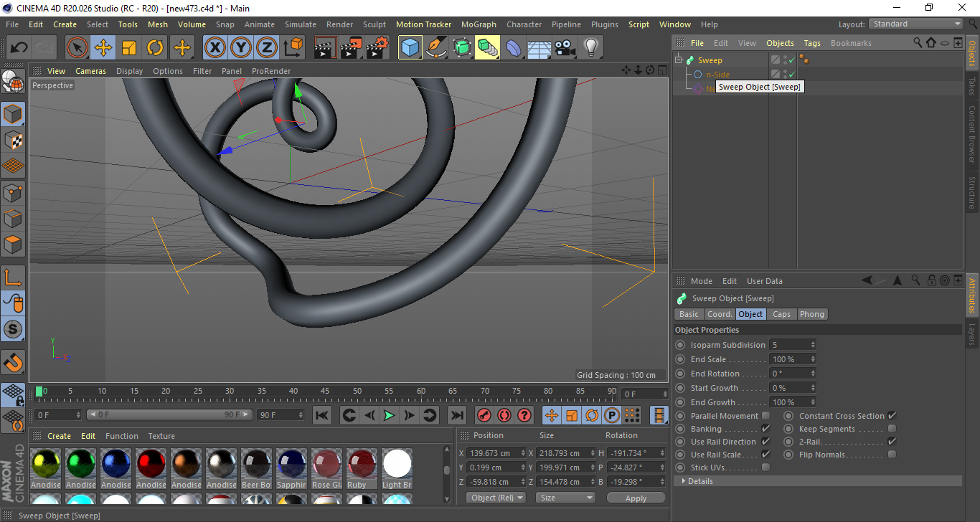Switch to Texture mode icon

tap(13, 140)
